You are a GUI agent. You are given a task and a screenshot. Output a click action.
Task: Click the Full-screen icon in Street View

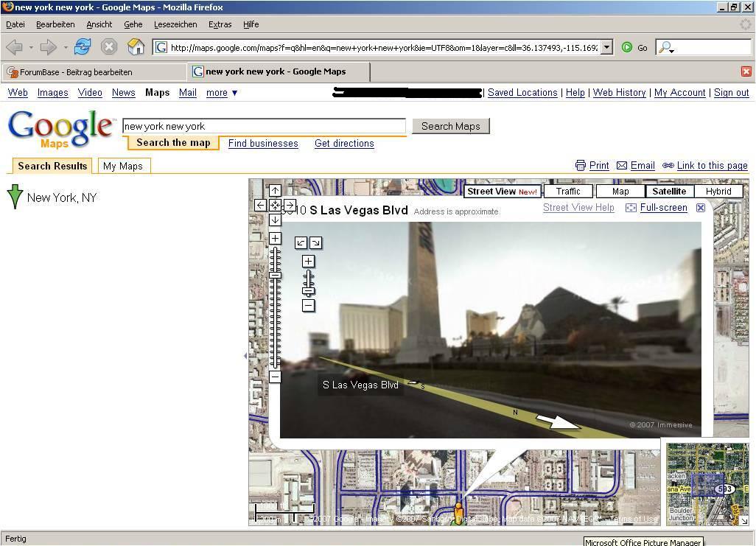pyautogui.click(x=631, y=208)
